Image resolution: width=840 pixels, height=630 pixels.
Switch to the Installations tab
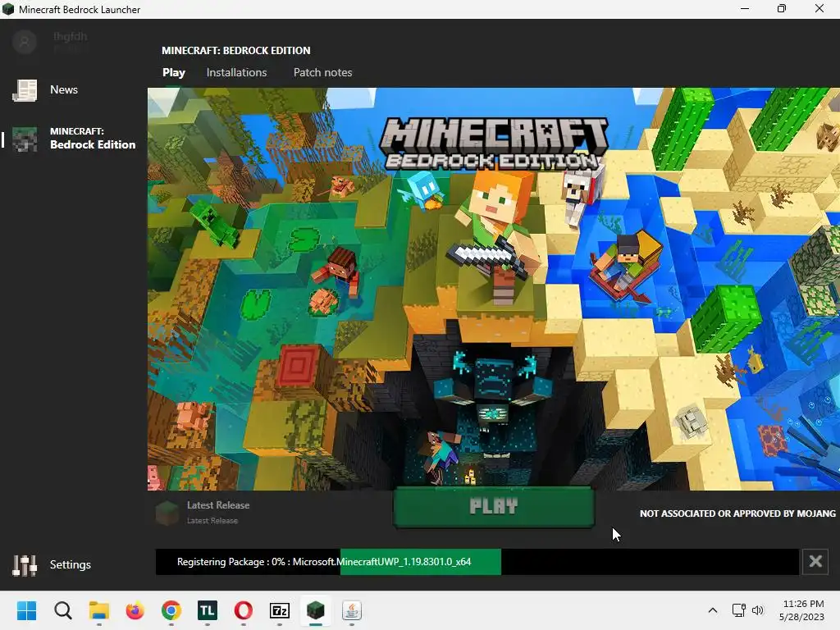click(x=236, y=72)
